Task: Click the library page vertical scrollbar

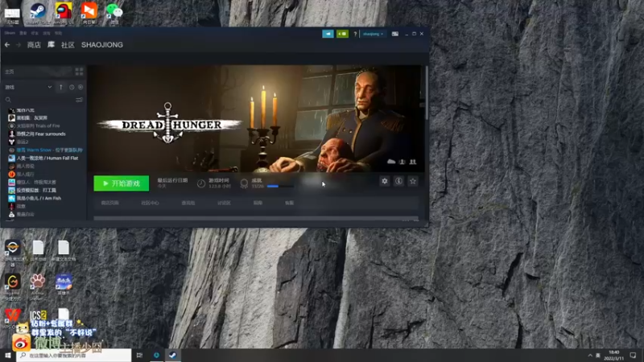Action: pos(427,93)
